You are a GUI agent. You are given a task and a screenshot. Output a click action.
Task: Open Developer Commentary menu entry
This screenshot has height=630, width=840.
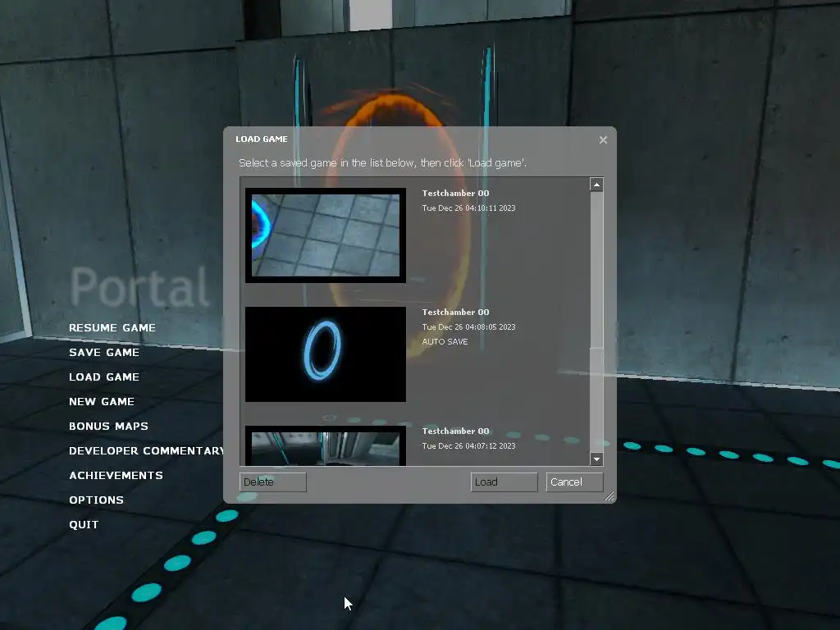146,451
